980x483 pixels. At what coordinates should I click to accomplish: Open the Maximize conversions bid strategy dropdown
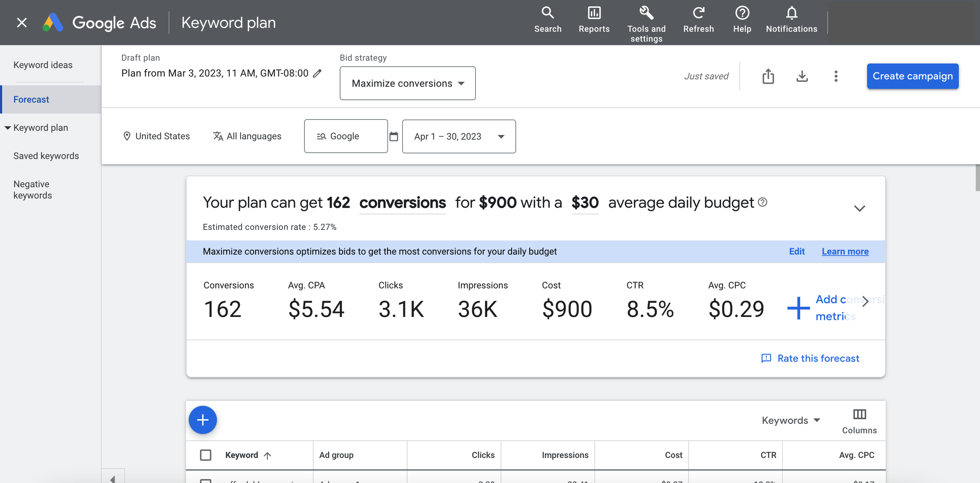407,83
